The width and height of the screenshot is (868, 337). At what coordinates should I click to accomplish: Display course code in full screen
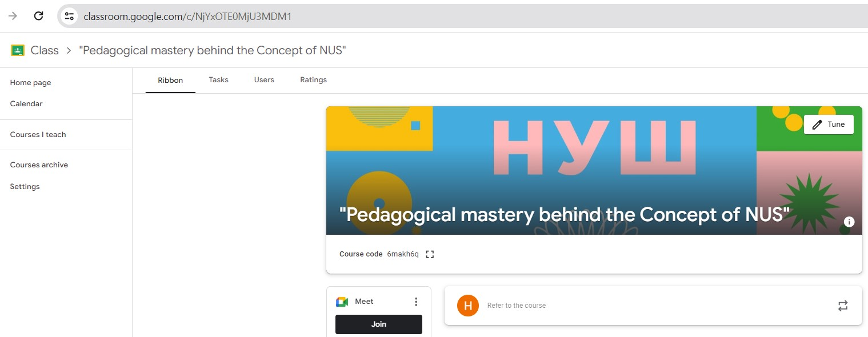[430, 254]
